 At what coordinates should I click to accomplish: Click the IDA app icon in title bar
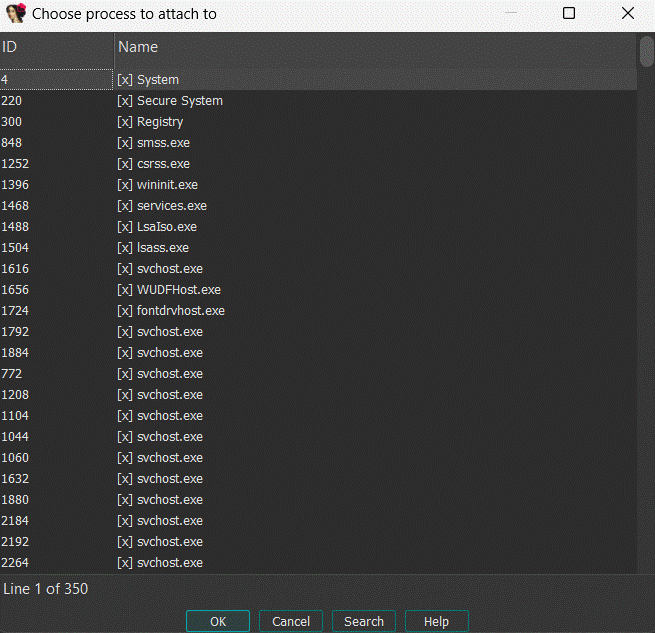coord(15,14)
